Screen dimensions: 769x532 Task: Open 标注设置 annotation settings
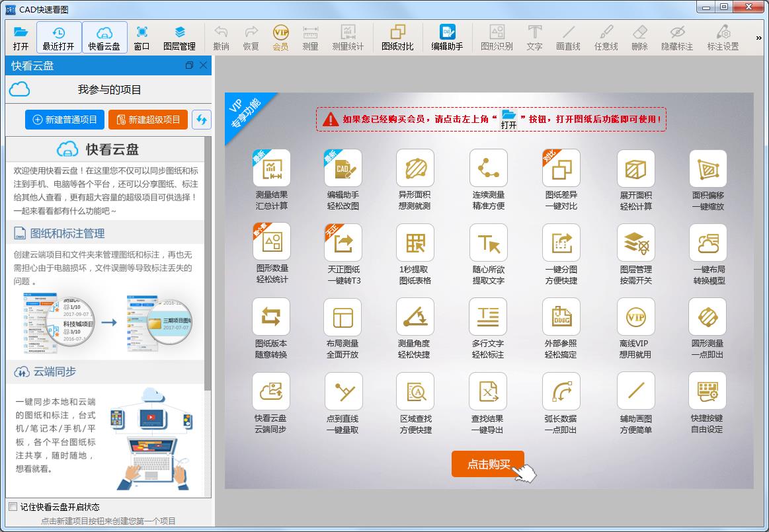pos(723,36)
